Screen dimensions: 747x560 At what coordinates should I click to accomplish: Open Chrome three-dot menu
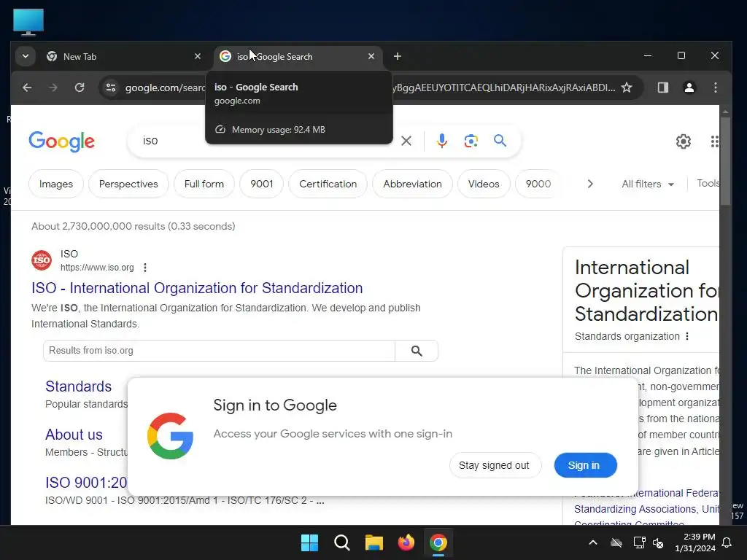tap(715, 87)
